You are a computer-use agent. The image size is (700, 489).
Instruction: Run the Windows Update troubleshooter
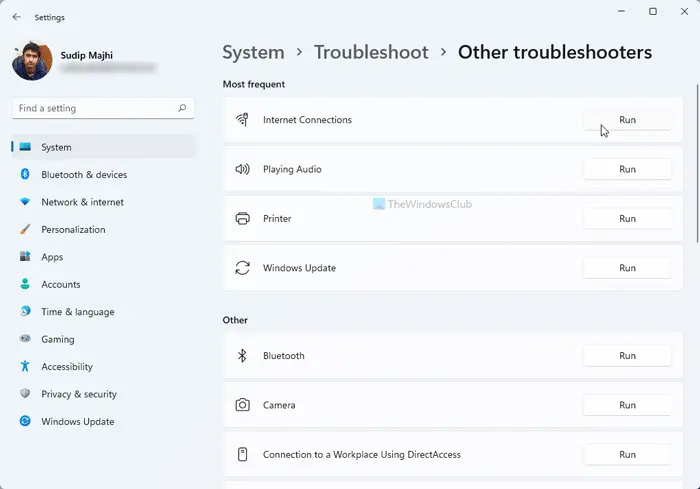pos(627,268)
